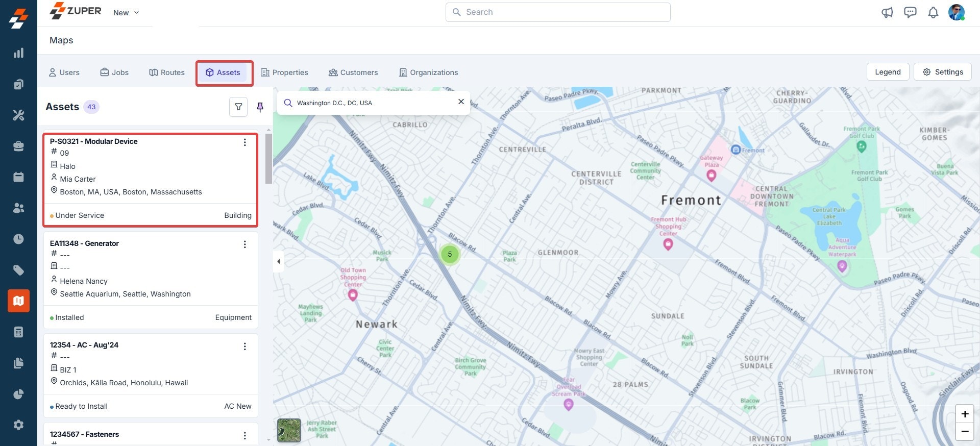This screenshot has width=980, height=446.
Task: Switch to the Customers tab
Action: [353, 72]
